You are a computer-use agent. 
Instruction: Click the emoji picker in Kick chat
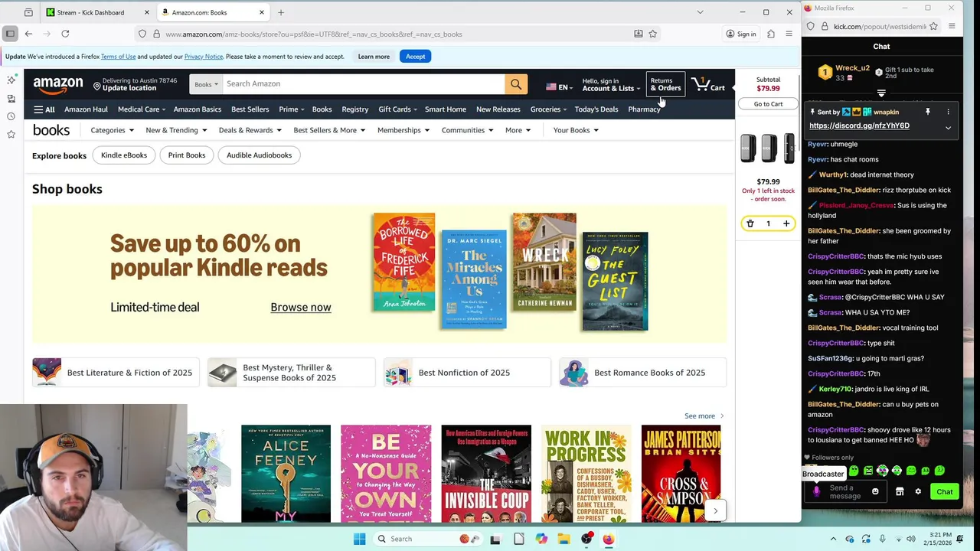[875, 491]
